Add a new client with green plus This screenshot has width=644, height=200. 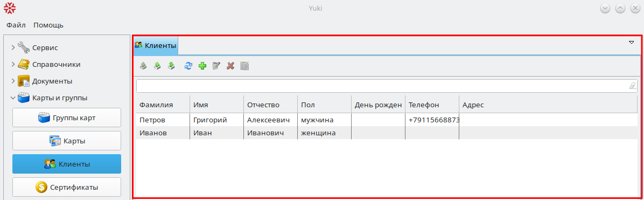202,65
